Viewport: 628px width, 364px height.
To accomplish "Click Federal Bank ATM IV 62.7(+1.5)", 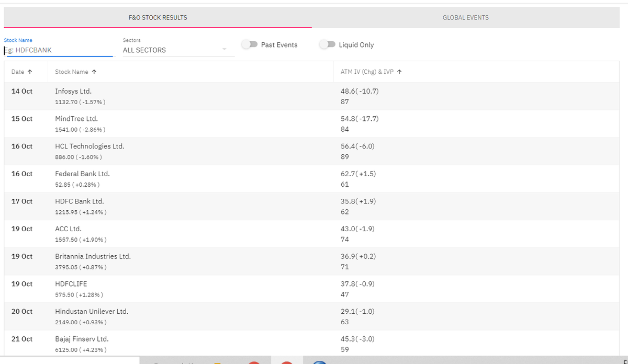I will pos(358,174).
